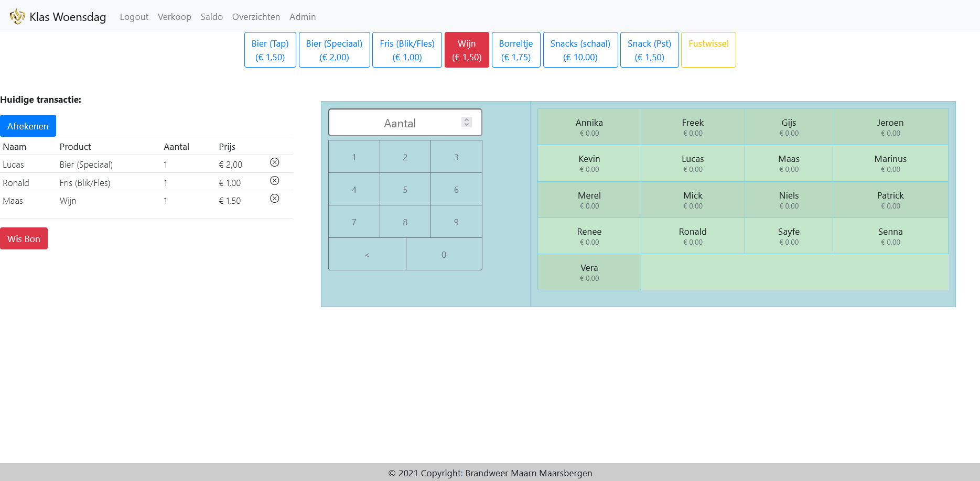Select member Vera
This screenshot has height=481, width=980.
[x=589, y=272]
